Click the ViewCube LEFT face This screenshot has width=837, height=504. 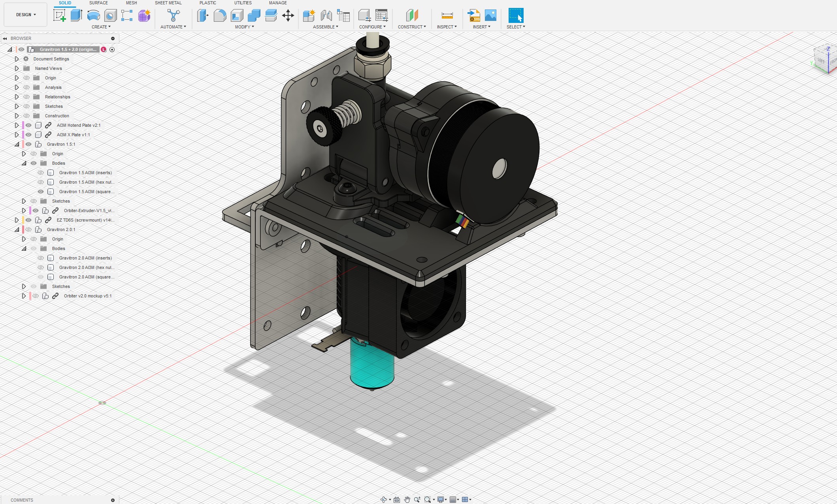click(x=821, y=60)
